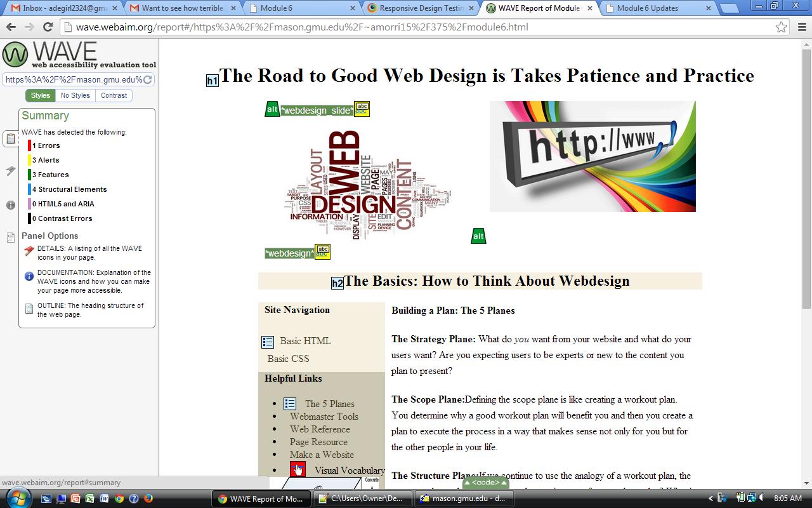Reload the page with Chrome's reload button
The height and width of the screenshot is (508, 812).
pyautogui.click(x=48, y=27)
